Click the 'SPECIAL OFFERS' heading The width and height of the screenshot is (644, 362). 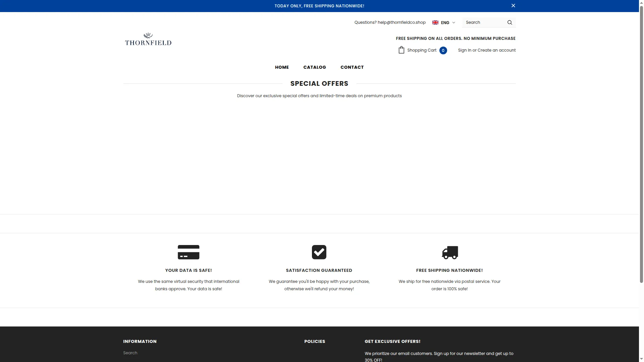point(319,83)
